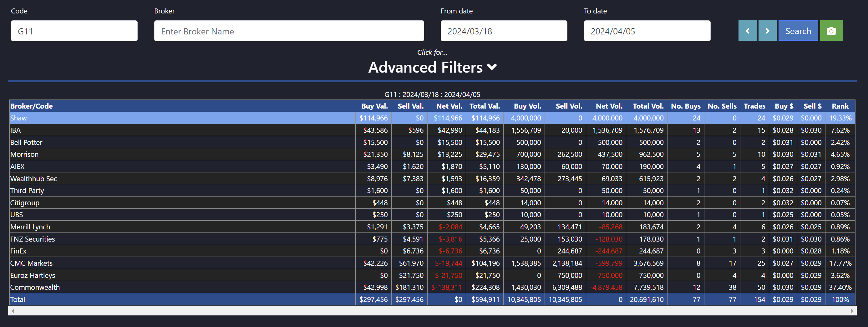This screenshot has height=327, width=868.
Task: Sort by No. Buys column header
Action: point(686,106)
